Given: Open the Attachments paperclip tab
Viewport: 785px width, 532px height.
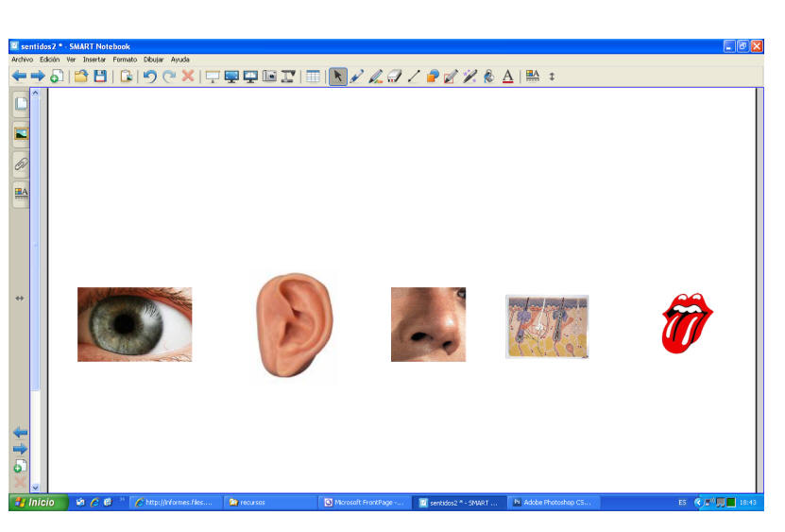Looking at the screenshot, I should pos(20,163).
